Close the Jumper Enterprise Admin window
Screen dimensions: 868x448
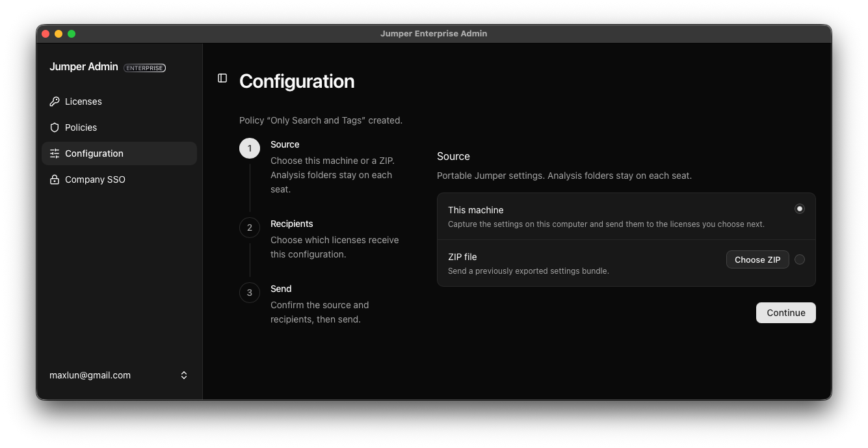46,34
